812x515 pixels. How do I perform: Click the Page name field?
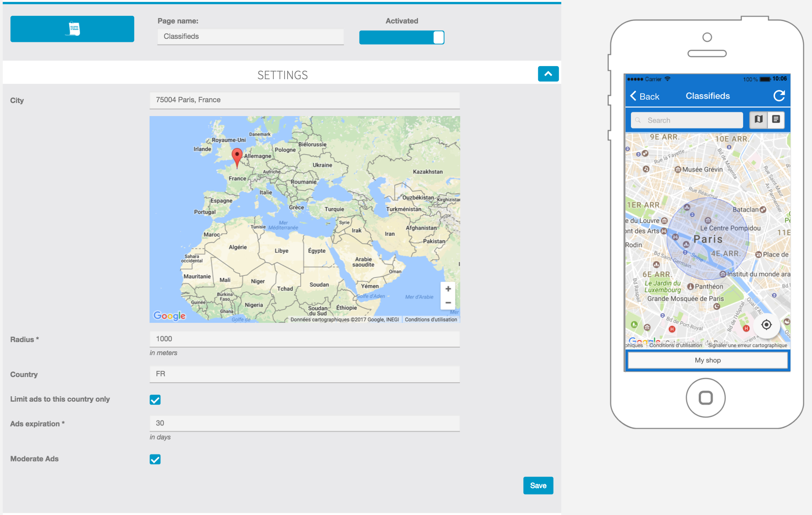tap(250, 37)
